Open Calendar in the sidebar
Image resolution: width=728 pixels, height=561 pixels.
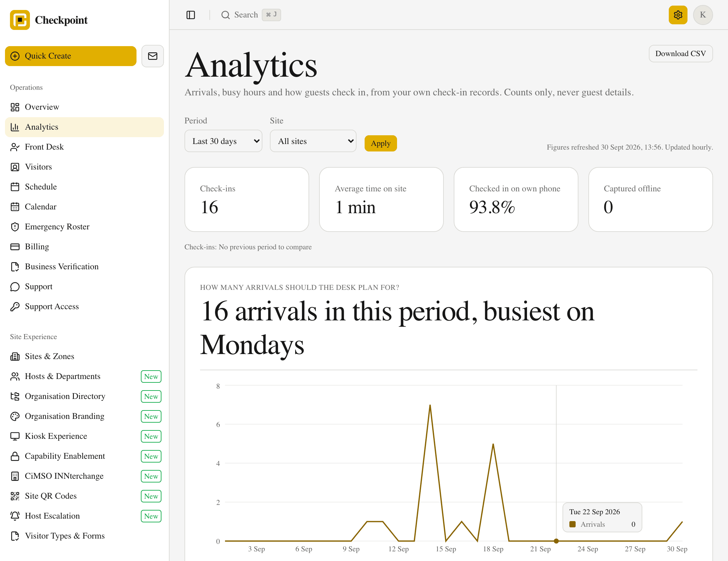84,207
